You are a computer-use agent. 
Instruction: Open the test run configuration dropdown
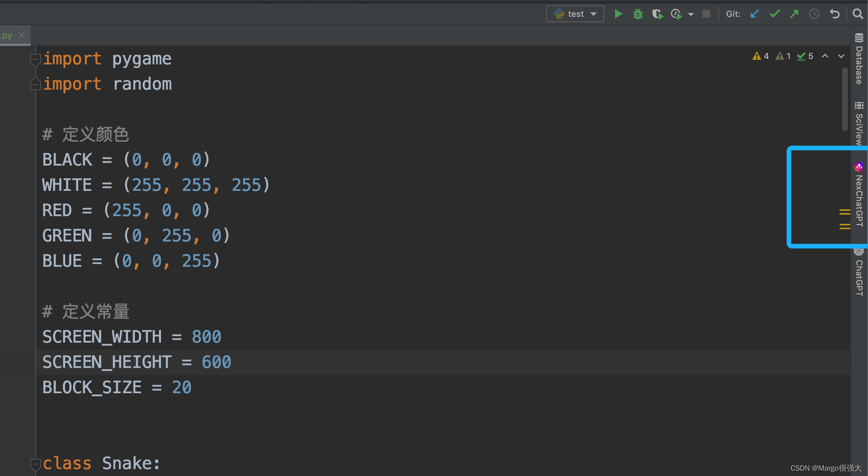[575, 14]
